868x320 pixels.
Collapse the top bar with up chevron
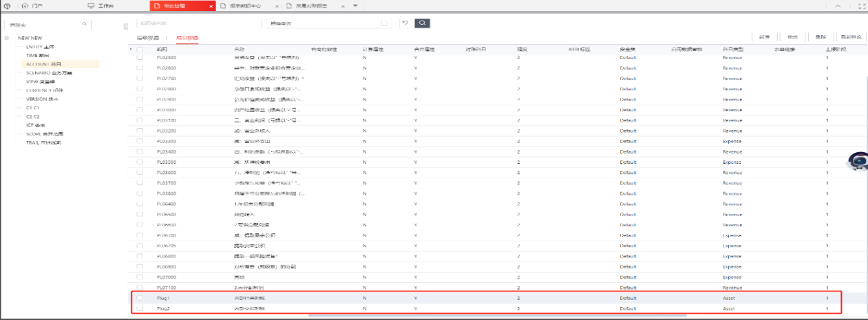(x=838, y=6)
